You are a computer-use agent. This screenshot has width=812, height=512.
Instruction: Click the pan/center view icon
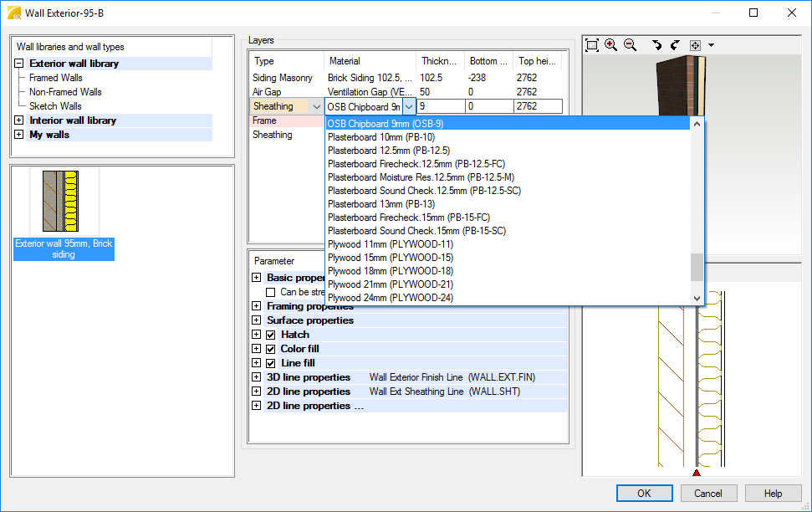click(x=695, y=45)
